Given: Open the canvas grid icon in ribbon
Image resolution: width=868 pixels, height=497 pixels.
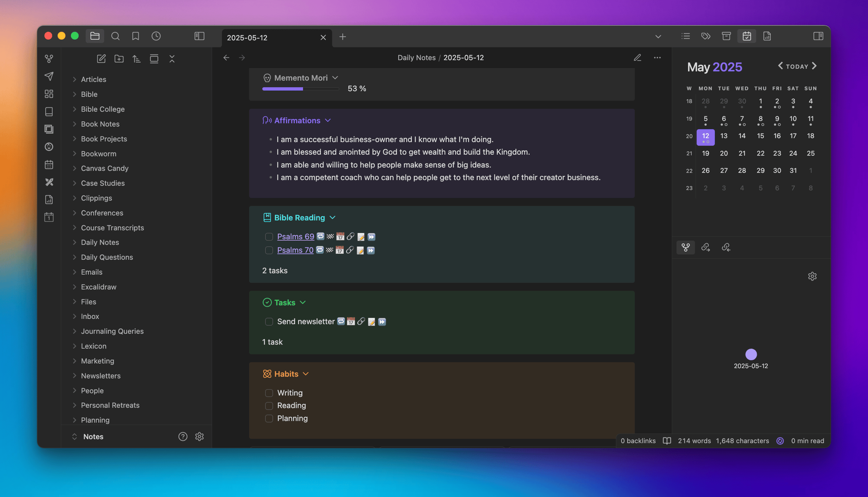Looking at the screenshot, I should (49, 94).
